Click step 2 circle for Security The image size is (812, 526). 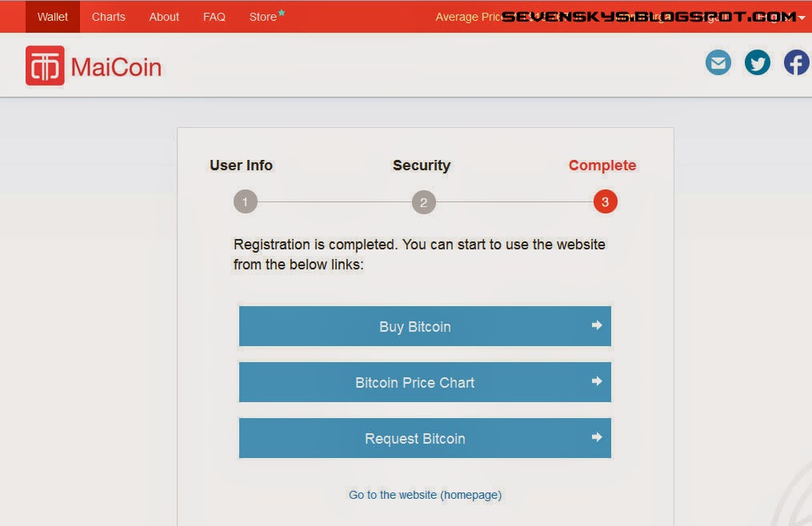[x=424, y=202]
